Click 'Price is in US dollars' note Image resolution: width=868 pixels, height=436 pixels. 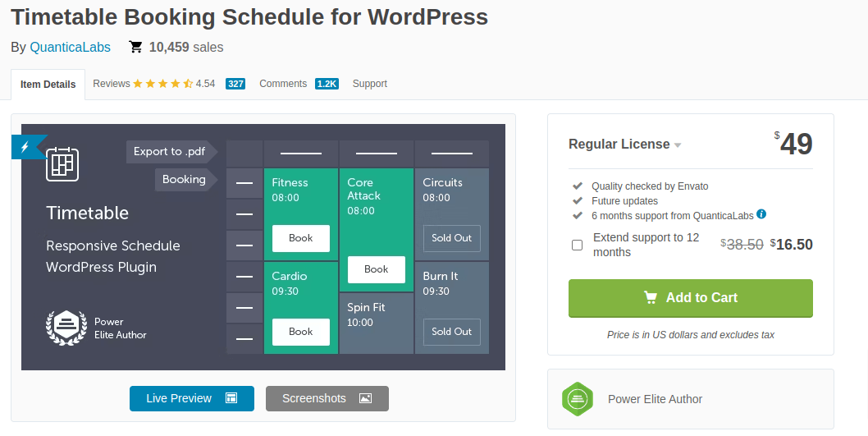click(x=690, y=335)
